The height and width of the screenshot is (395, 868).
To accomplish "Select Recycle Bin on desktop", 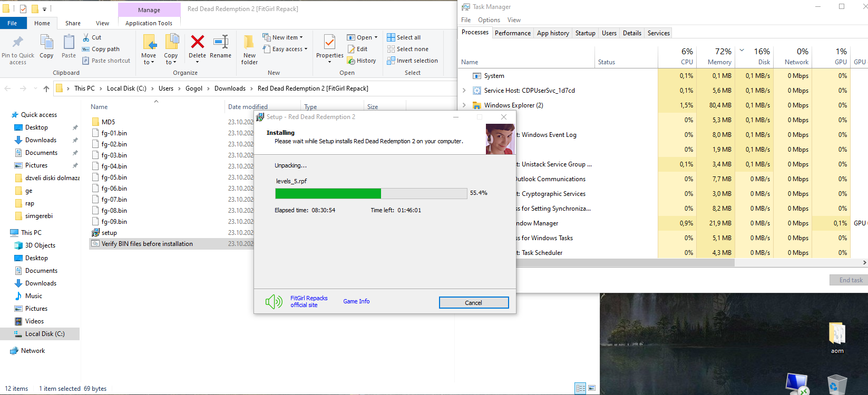I will coord(837,384).
